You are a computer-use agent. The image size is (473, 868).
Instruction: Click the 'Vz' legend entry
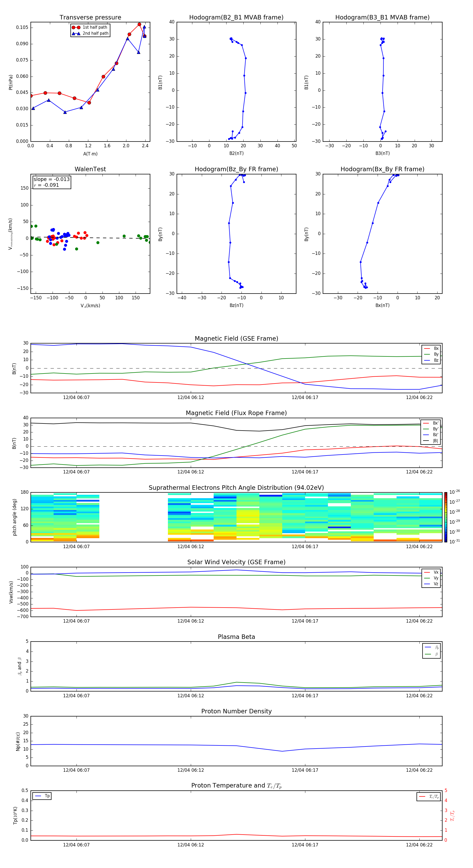pos(431,584)
